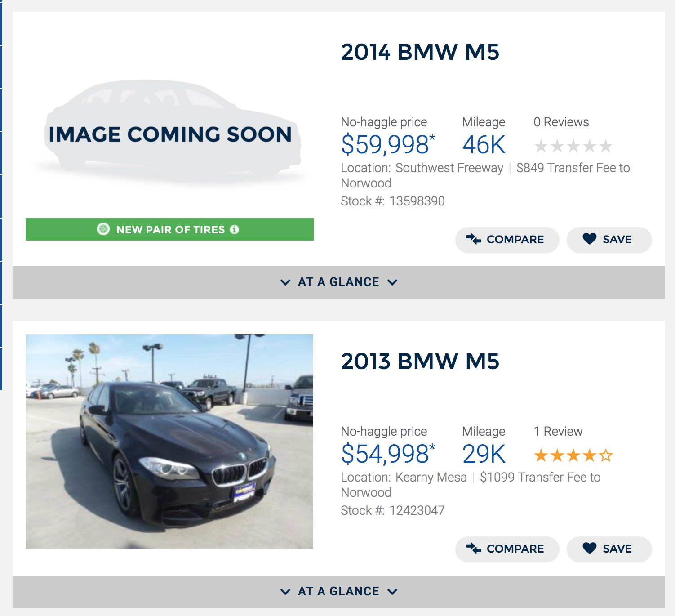Click arrows icon in 2013 M5 Compare button
Viewport: 675px width, 616px height.
pyautogui.click(x=474, y=548)
